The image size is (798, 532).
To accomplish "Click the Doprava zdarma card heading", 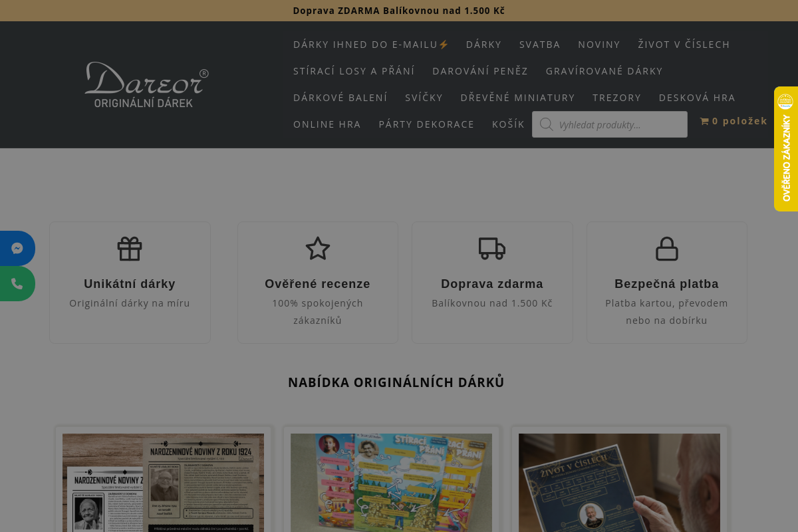I will pyautogui.click(x=492, y=284).
